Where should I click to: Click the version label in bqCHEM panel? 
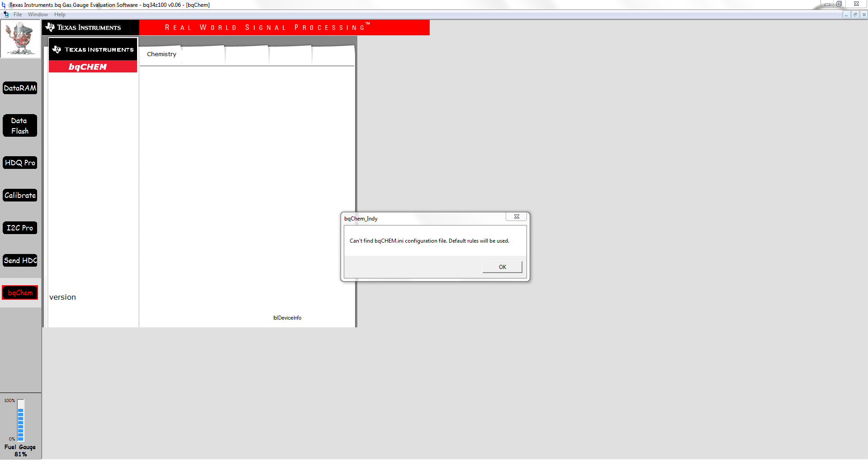(62, 297)
